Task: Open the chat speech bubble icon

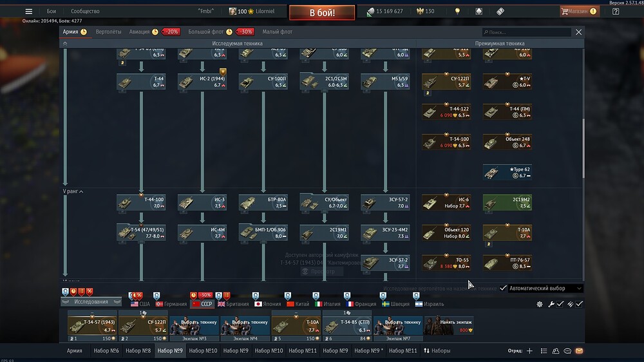Action: coord(567,351)
